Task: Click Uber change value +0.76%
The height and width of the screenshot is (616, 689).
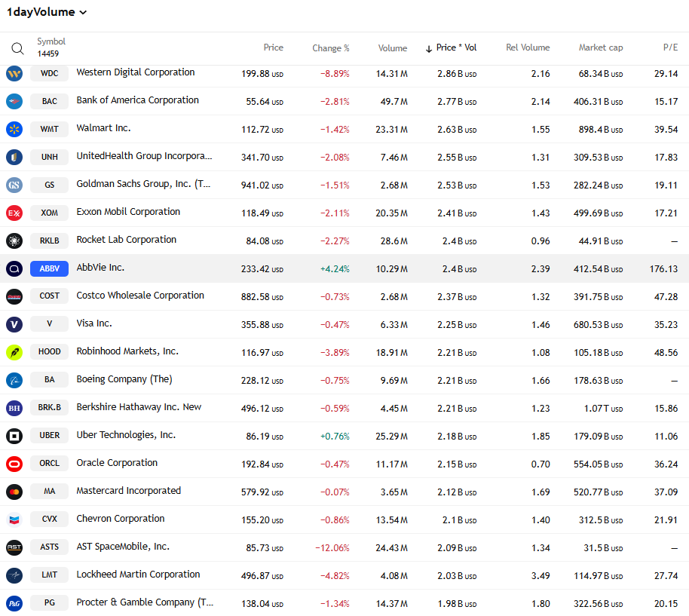Action: click(335, 437)
